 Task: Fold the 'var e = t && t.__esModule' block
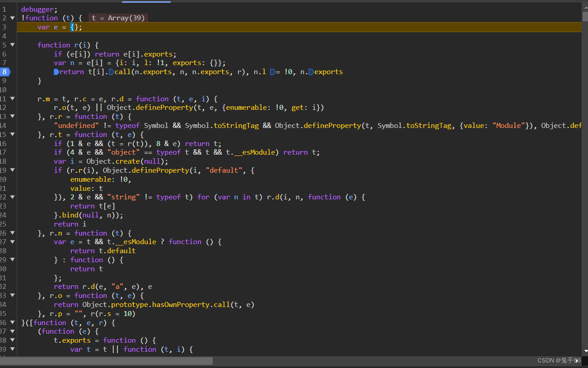click(x=12, y=242)
